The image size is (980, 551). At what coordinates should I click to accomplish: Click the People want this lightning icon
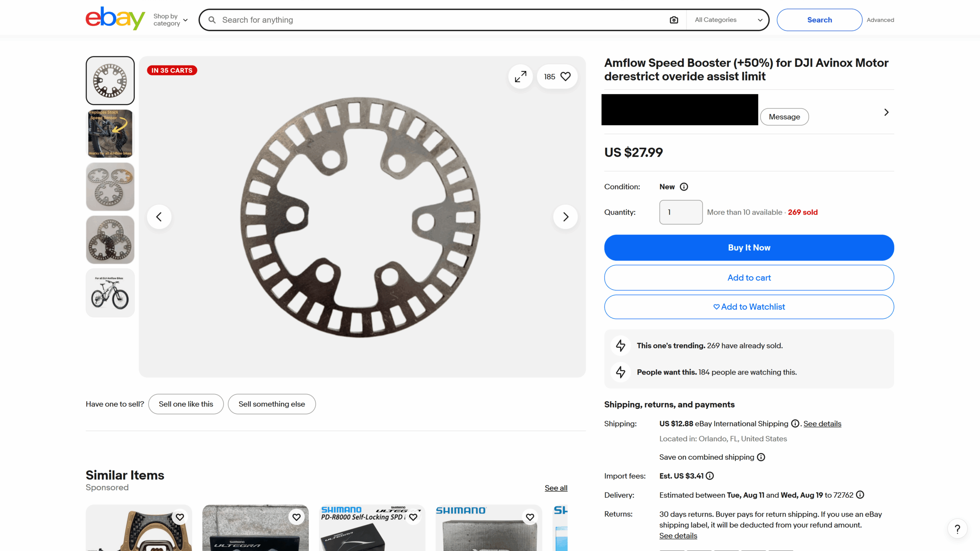[x=621, y=372]
